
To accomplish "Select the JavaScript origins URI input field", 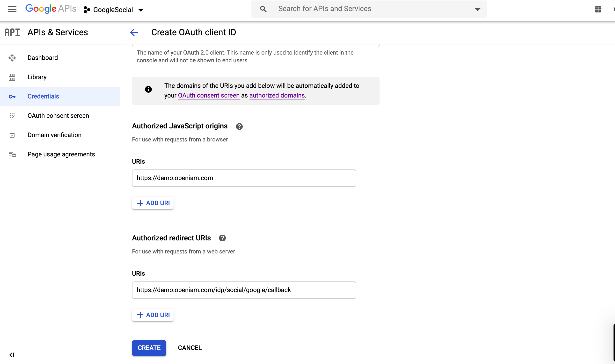I will tap(244, 178).
